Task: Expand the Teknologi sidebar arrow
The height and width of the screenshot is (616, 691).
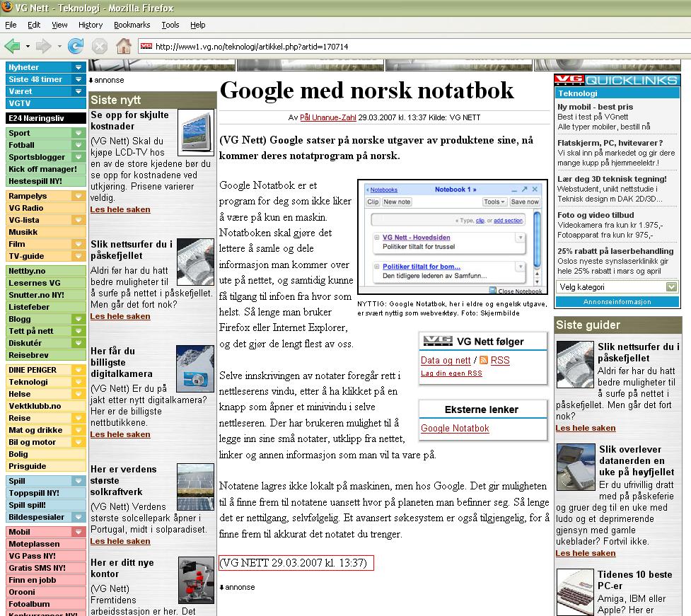Action: [x=79, y=382]
